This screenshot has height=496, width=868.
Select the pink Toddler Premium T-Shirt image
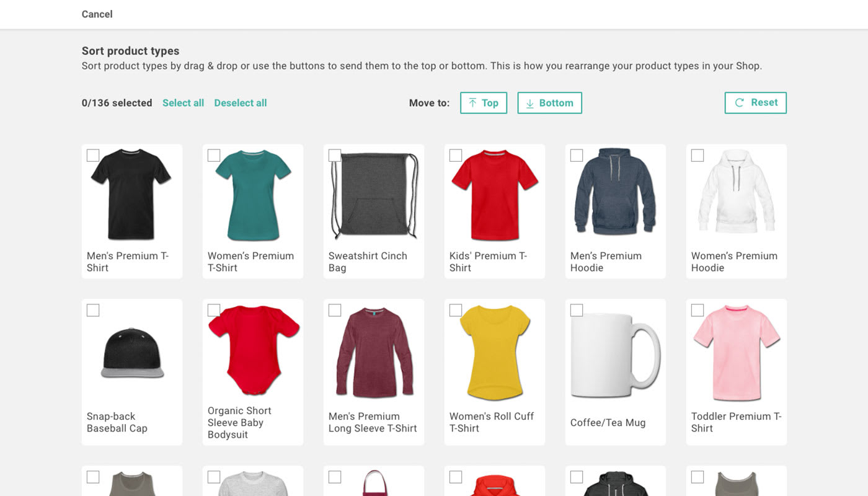coord(737,352)
